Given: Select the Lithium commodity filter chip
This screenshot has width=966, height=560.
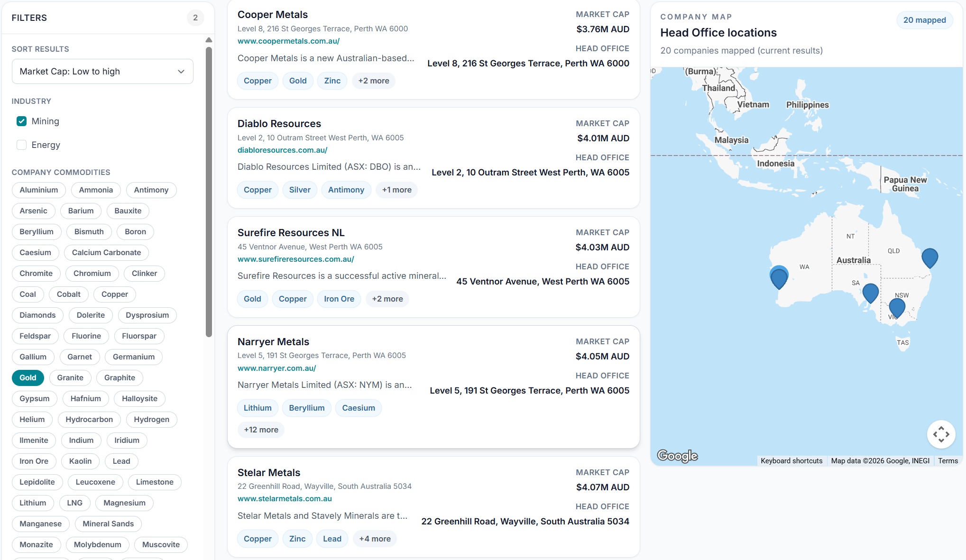Looking at the screenshot, I should click(x=33, y=503).
